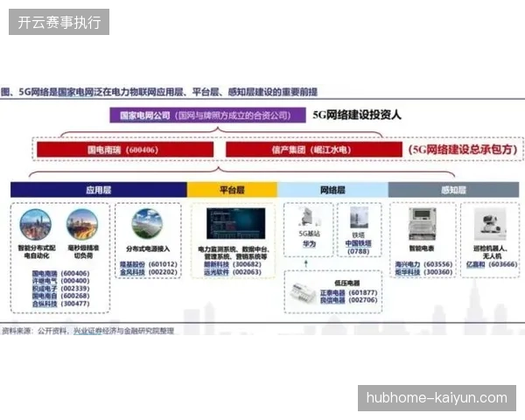Click the 炬华科技 (300360) entry
525x420 pixels.
tap(423, 272)
